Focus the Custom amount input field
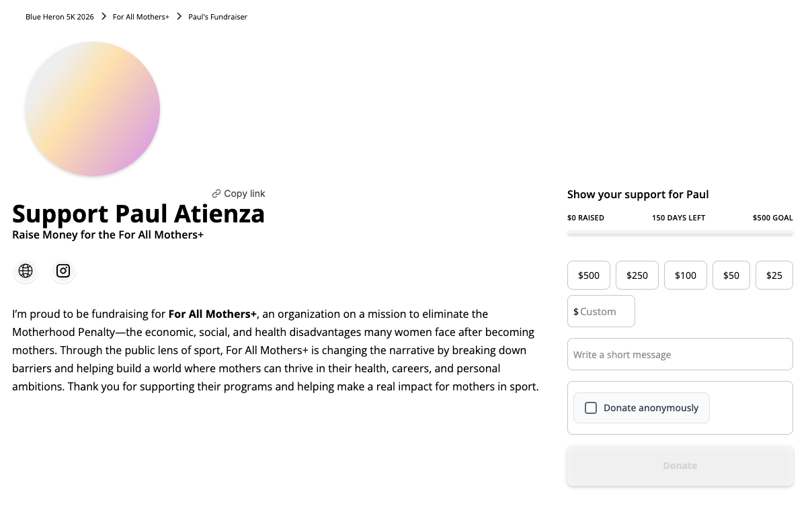The height and width of the screenshot is (508, 812). [x=605, y=312]
